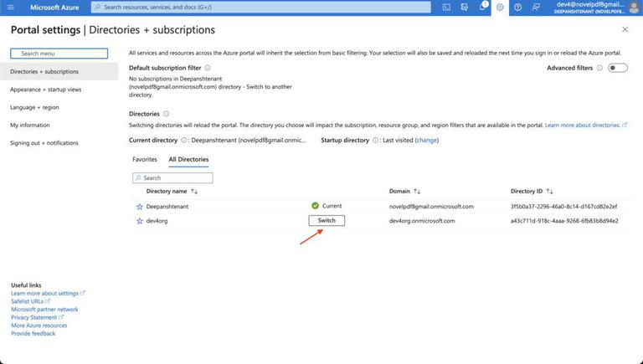
Task: Open Appearance + startup views
Action: coord(46,90)
